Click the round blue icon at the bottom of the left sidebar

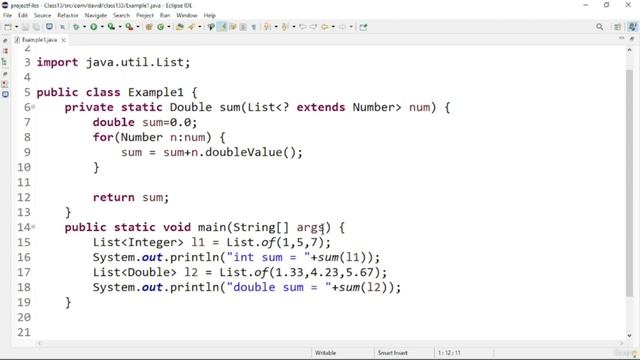tap(5, 94)
